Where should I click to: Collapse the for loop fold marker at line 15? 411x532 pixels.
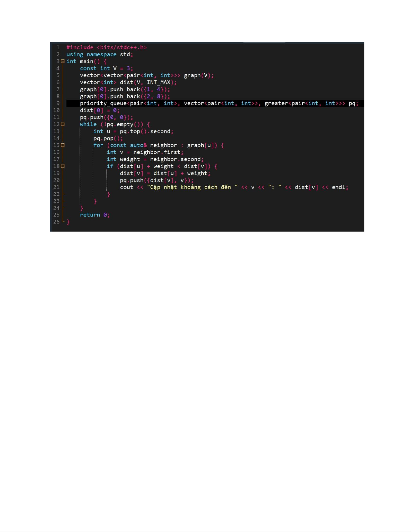pyautogui.click(x=63, y=145)
